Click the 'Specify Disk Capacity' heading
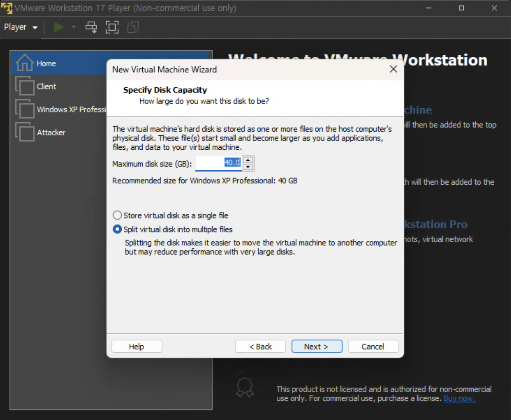511x420 pixels. click(165, 90)
